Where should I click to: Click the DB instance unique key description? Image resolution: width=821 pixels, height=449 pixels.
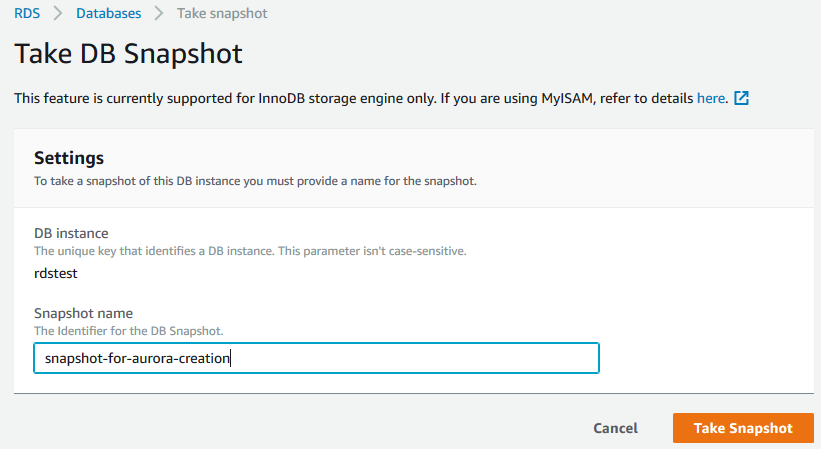[x=250, y=250]
